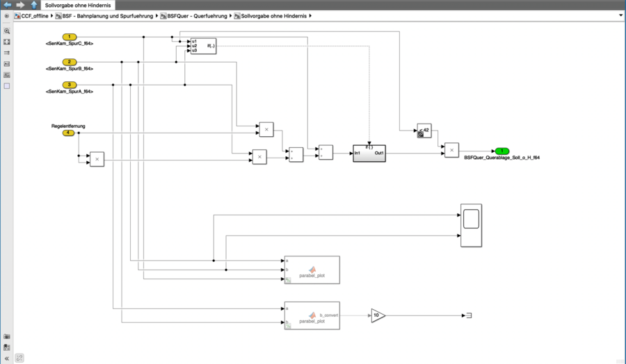Select the Regelentfernung input port 4
The height and width of the screenshot is (364, 626).
point(68,133)
